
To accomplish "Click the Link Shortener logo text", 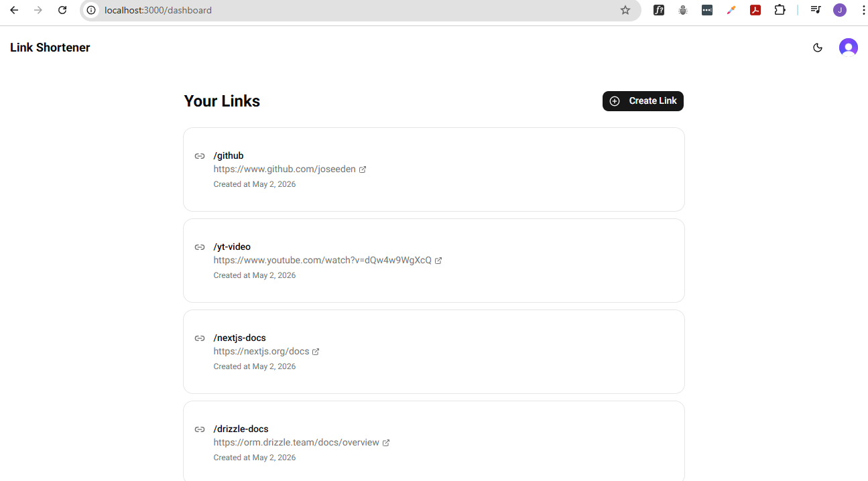I will pyautogui.click(x=50, y=48).
